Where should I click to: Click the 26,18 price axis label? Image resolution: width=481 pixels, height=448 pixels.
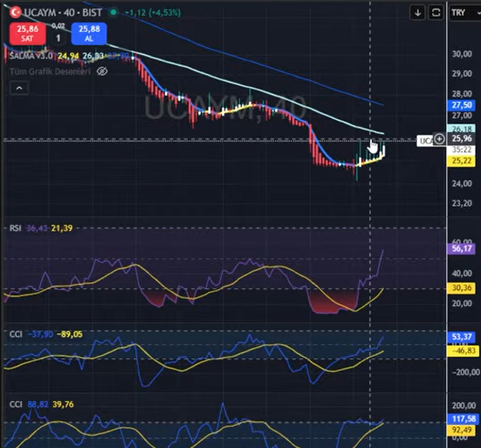(x=461, y=129)
